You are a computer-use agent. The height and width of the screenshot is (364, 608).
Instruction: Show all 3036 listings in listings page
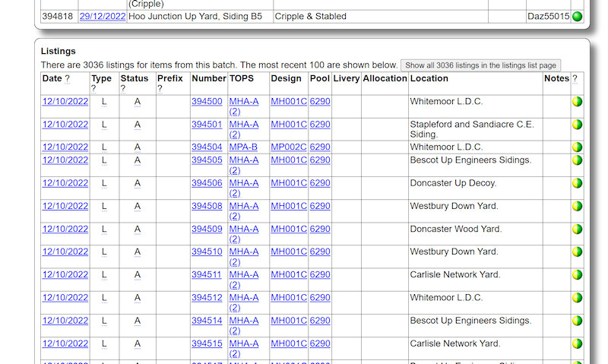point(481,65)
